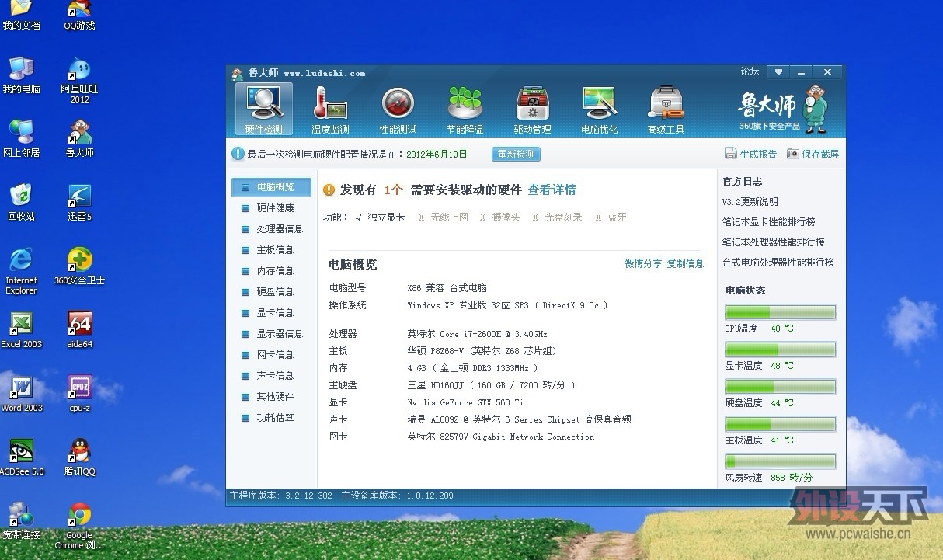The image size is (943, 560).
Task: Click the 查看详情 view details link
Action: tap(552, 190)
